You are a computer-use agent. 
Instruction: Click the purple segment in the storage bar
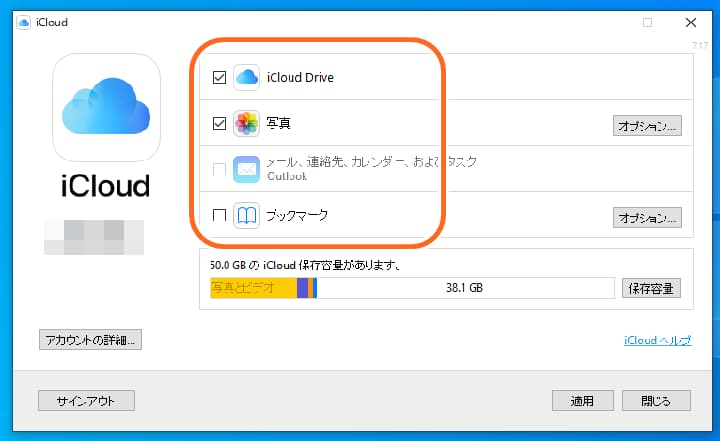(303, 288)
